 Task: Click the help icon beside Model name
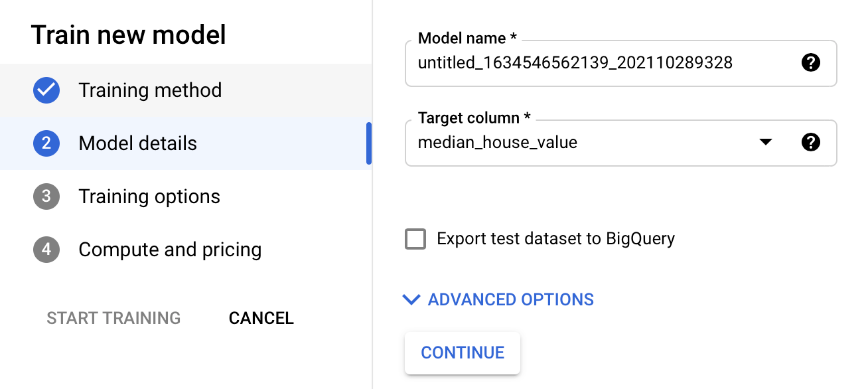(x=810, y=63)
